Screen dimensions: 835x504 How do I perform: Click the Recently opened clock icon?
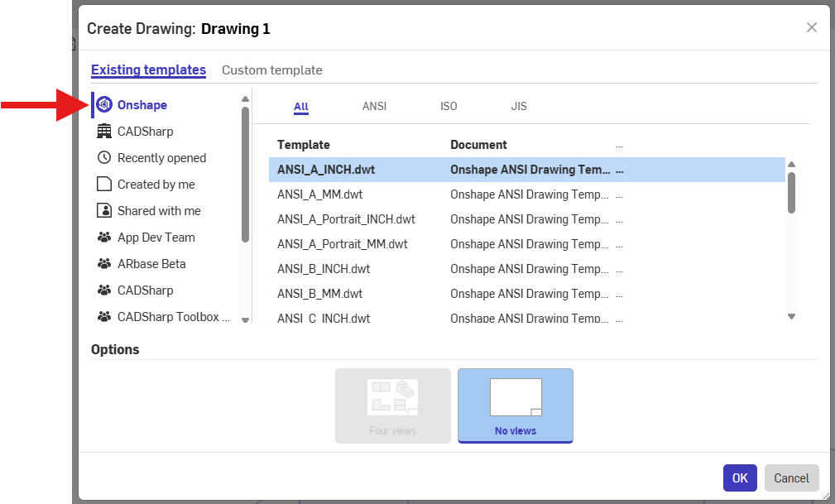[104, 158]
